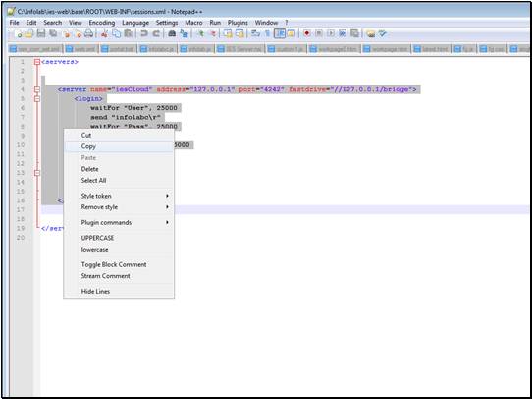Toggle the Show All Characters icon
This screenshot has height=399, width=532.
pos(268,34)
